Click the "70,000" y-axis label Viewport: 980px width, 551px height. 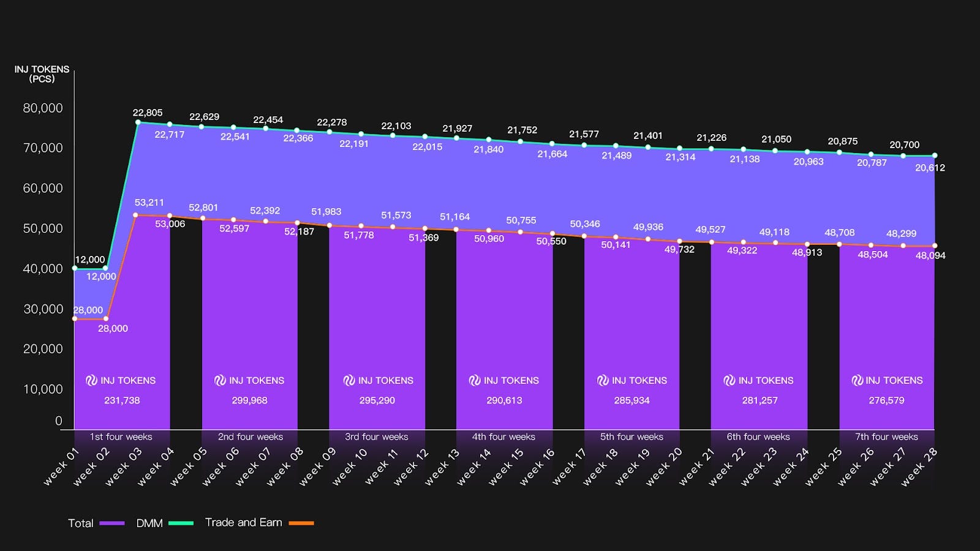(x=43, y=148)
